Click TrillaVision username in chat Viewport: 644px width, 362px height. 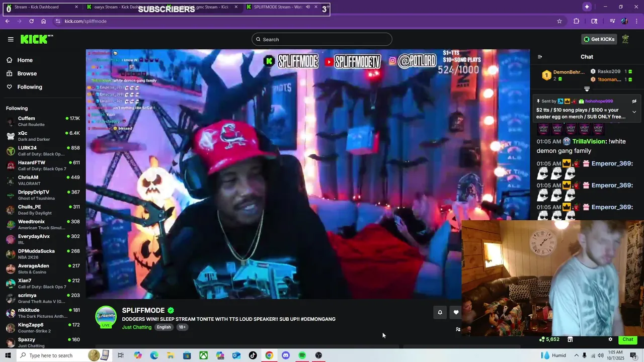coord(590,141)
